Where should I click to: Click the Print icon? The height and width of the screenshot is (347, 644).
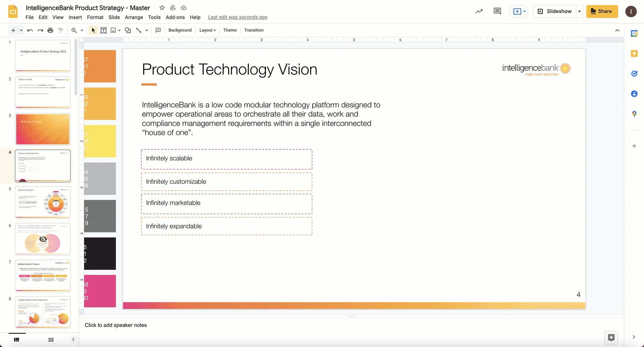(x=50, y=30)
